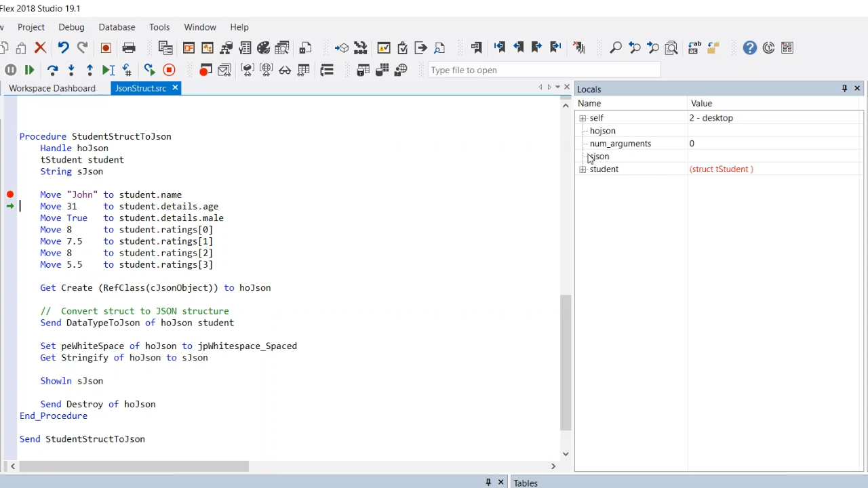The image size is (868, 488).
Task: Click the Tables panel label
Action: point(526,483)
